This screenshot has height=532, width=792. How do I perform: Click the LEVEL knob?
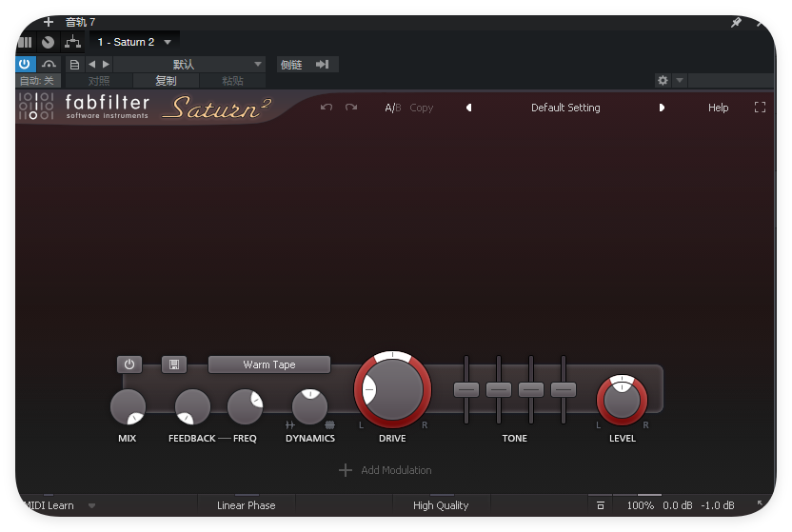click(622, 401)
